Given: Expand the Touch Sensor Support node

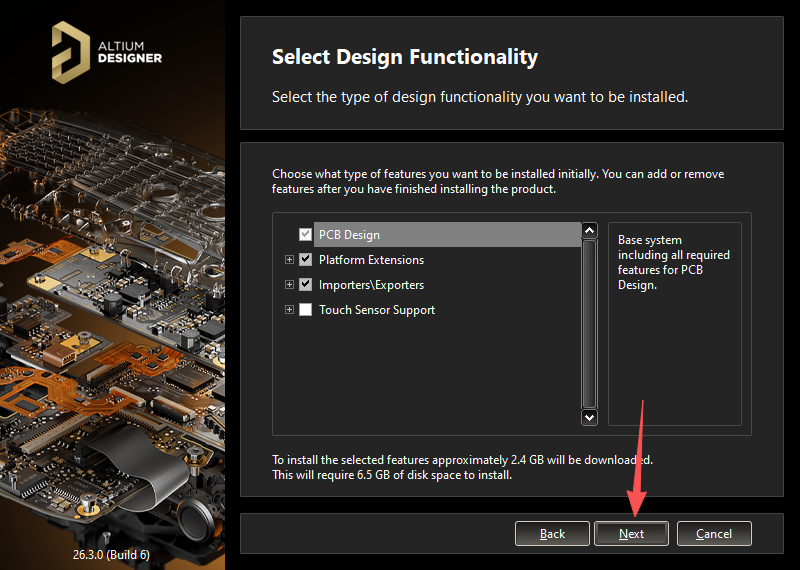Looking at the screenshot, I should pos(290,310).
